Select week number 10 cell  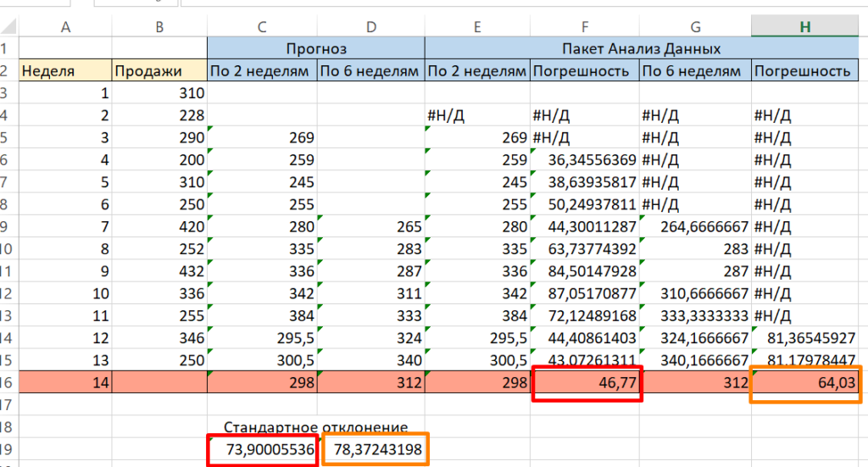pos(65,293)
